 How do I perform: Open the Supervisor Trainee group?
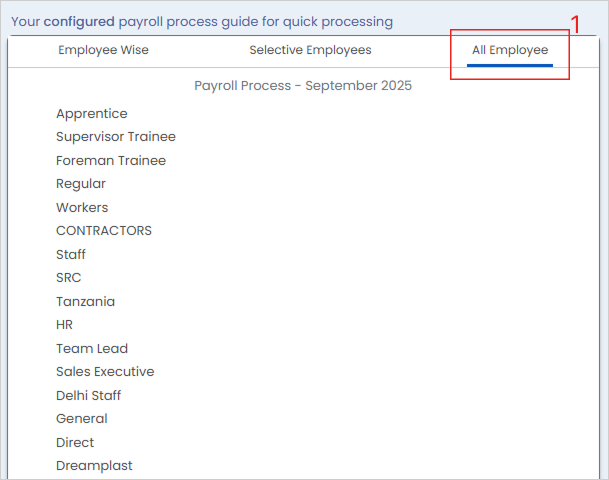pos(116,137)
